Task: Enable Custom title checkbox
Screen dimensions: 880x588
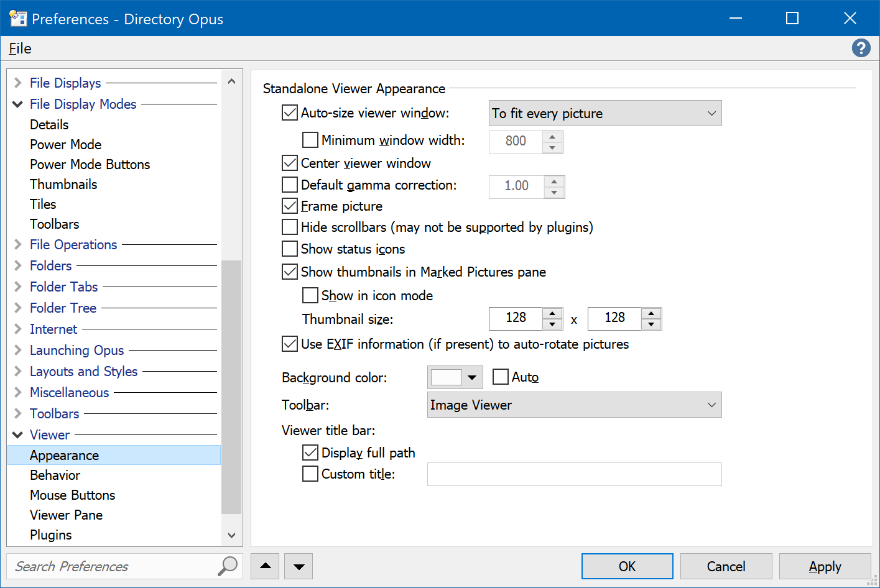Action: [310, 474]
